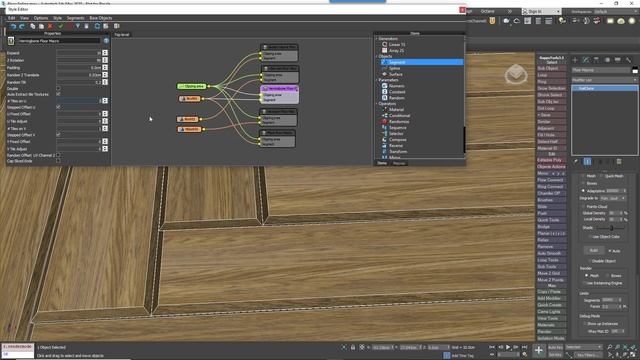Image resolution: width=640 pixels, height=360 pixels.
Task: Select the Numeric parameter item
Action: (x=396, y=86)
